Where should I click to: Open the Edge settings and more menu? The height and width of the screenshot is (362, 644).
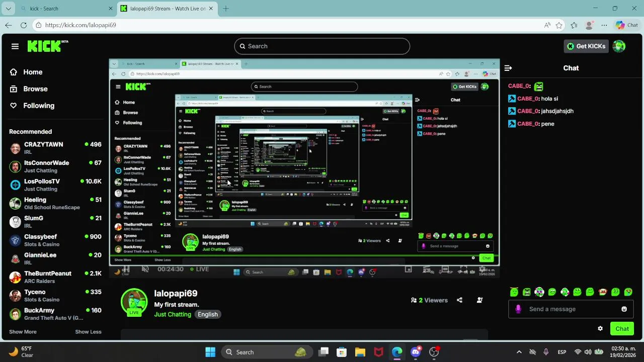pos(604,25)
